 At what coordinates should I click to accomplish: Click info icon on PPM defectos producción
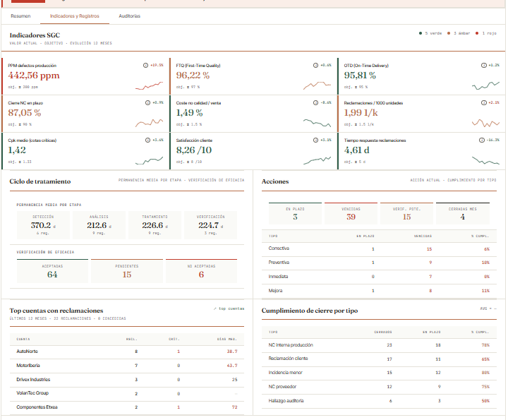click(x=145, y=65)
